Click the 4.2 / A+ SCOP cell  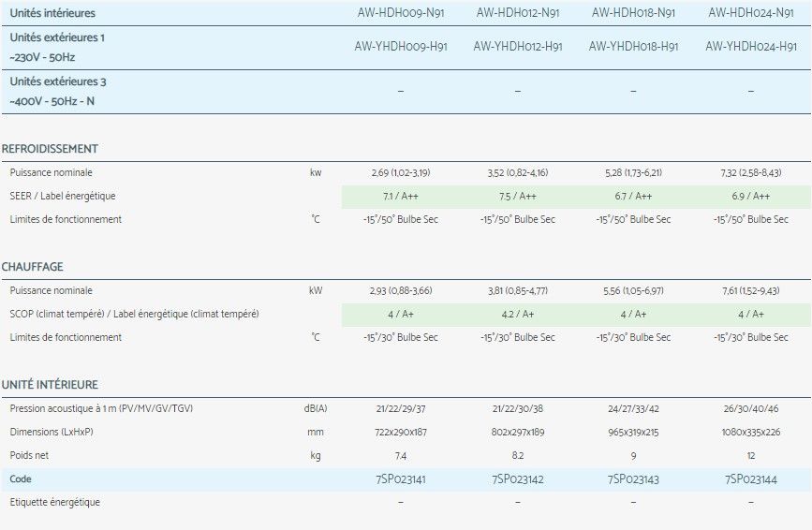[517, 315]
